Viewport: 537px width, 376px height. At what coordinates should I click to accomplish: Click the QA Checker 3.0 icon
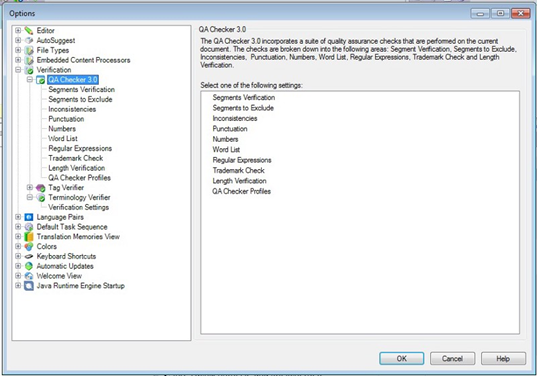tap(40, 80)
